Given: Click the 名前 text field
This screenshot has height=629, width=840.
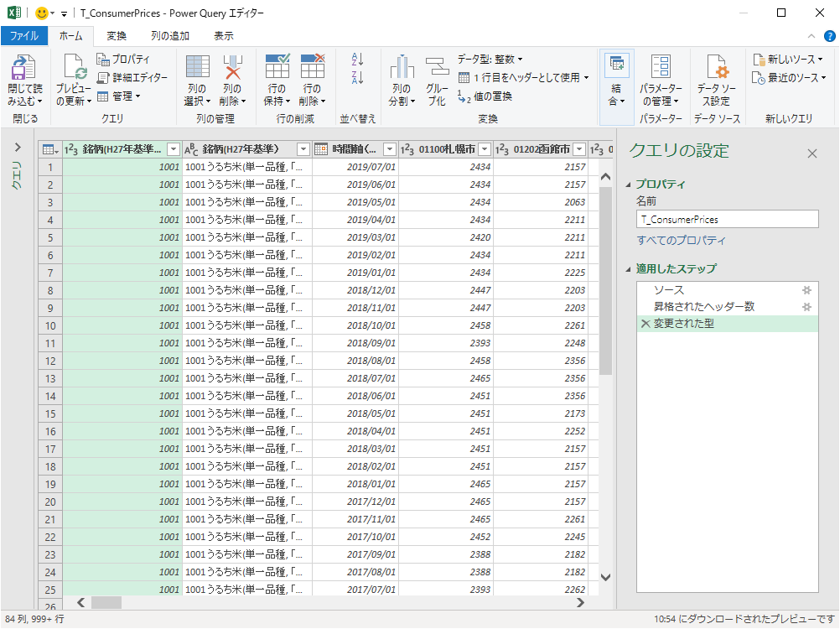Looking at the screenshot, I should pyautogui.click(x=727, y=219).
